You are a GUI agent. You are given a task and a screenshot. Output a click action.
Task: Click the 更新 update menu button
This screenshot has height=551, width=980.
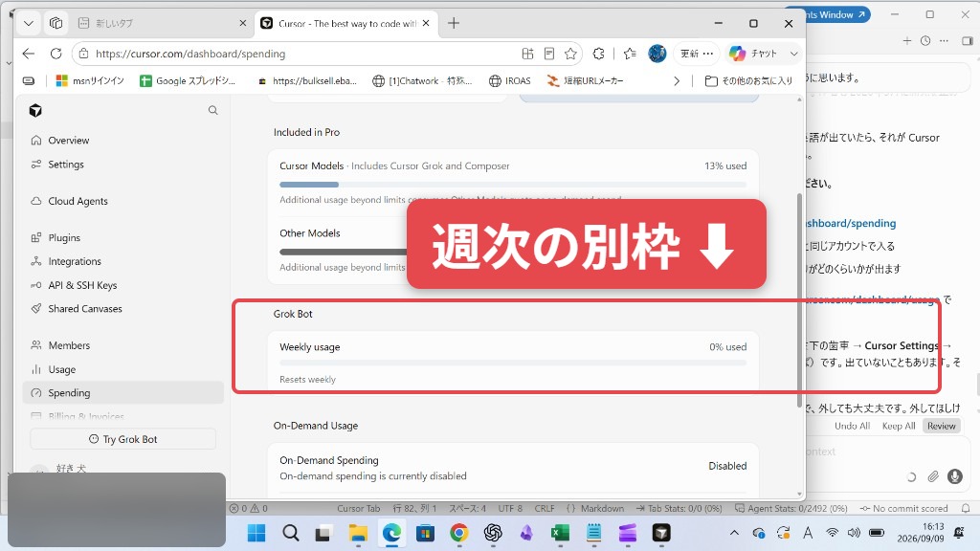pyautogui.click(x=697, y=54)
